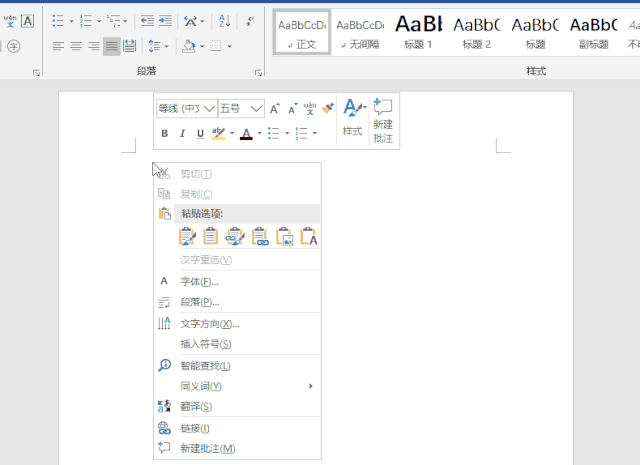The image size is (640, 465).
Task: Click the phonetic guide (wén) icon in mini toolbar
Action: (x=309, y=108)
